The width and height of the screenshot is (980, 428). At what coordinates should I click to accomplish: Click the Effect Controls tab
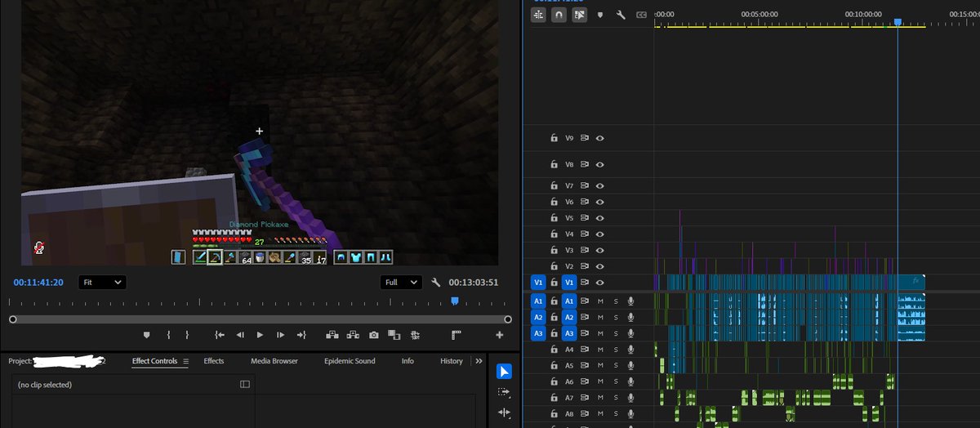tap(154, 361)
